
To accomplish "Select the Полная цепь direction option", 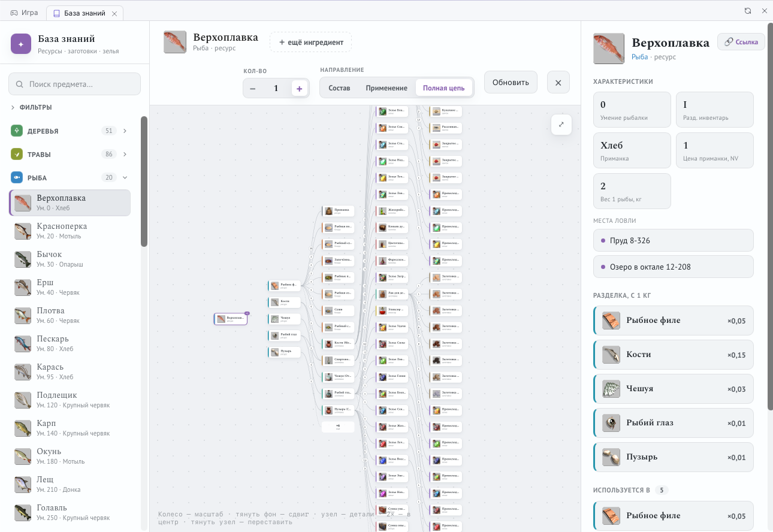I will (x=443, y=88).
